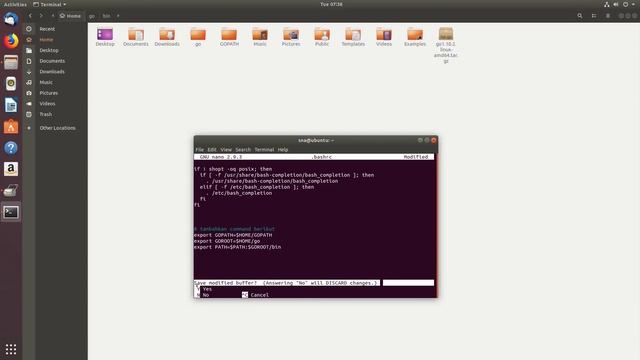Open the Help icon in the dock
This screenshot has height=360, width=640.
pyautogui.click(x=11, y=148)
